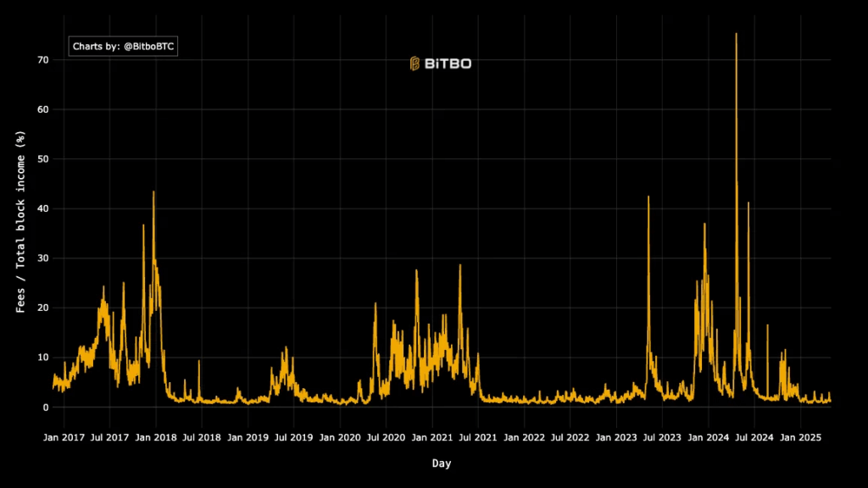
Task: Click the Charts by @BitboBTC credit
Action: [x=122, y=47]
